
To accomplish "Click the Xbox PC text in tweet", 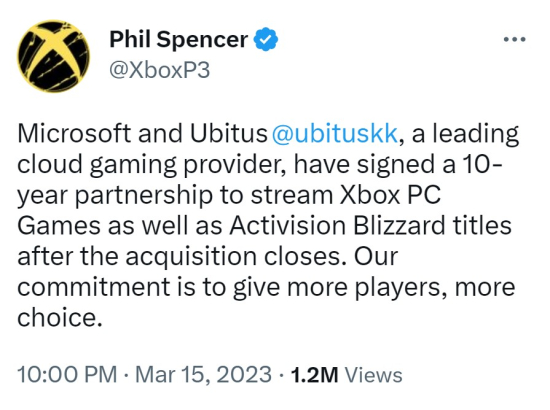I will [390, 195].
